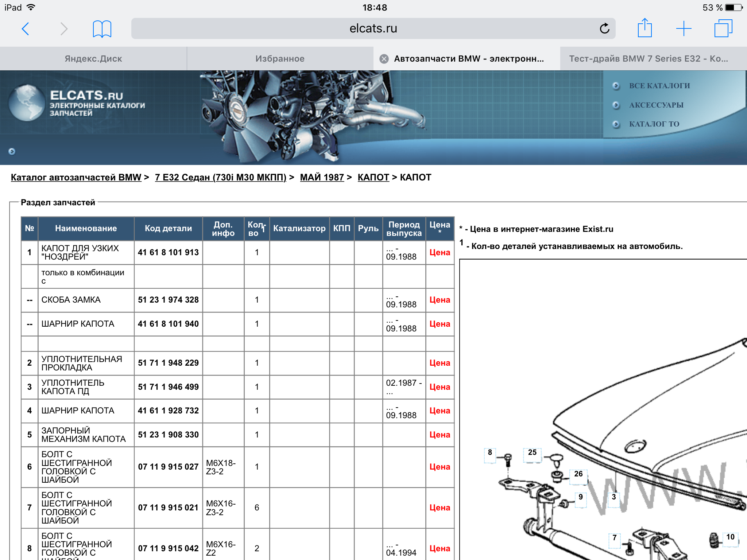The width and height of the screenshot is (747, 560).
Task: Click Цена for УПЛОТНИТЕЛЬ КАПОТА ПД row
Action: click(x=440, y=387)
